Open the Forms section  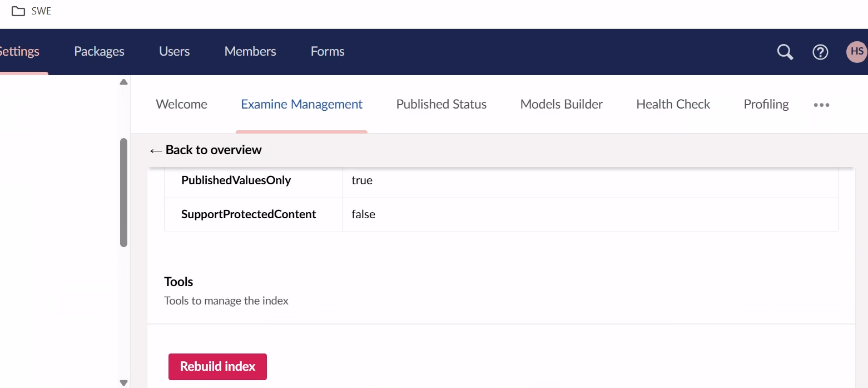328,52
